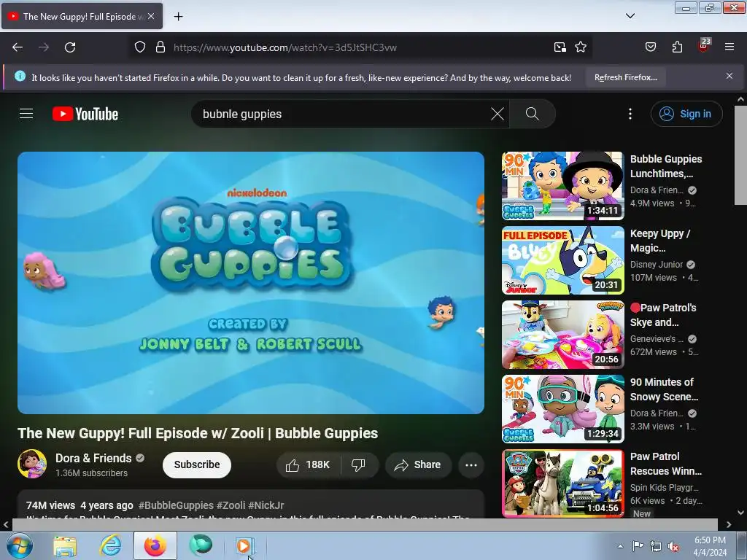The width and height of the screenshot is (747, 560).
Task: Go to the YouTube home logo
Action: pyautogui.click(x=85, y=114)
